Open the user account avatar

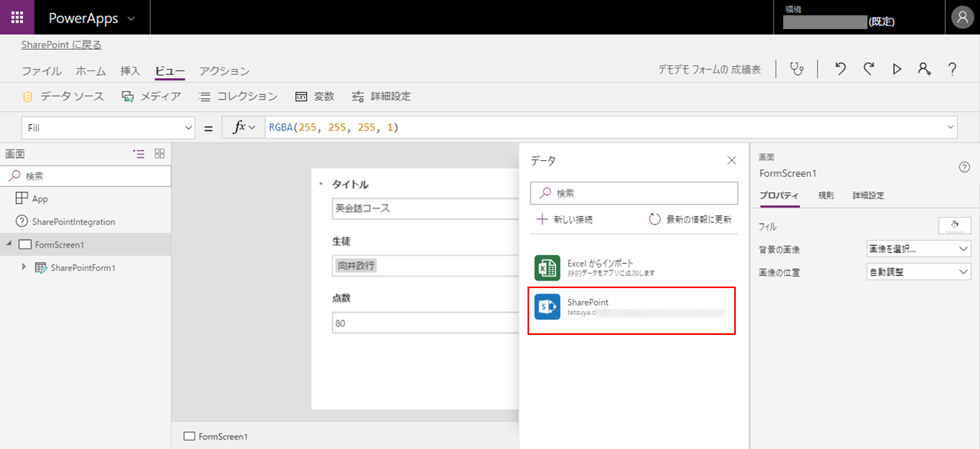point(962,18)
